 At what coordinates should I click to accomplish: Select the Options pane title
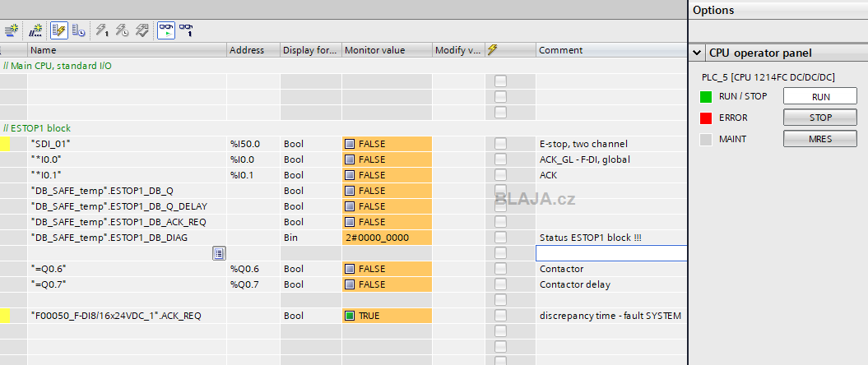(x=713, y=10)
